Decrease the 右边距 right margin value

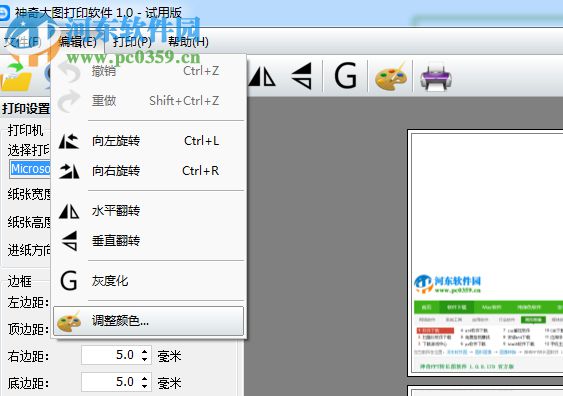coord(144,359)
